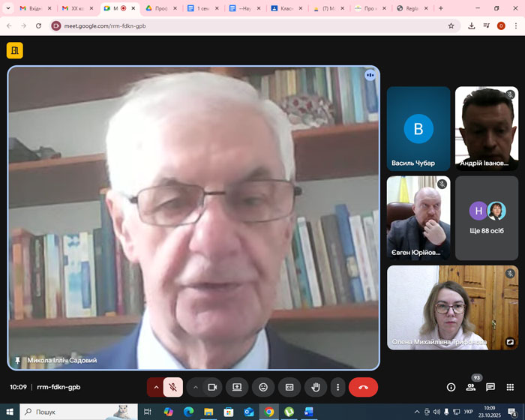Click the present screen icon
This screenshot has width=525, height=420.
[237, 387]
